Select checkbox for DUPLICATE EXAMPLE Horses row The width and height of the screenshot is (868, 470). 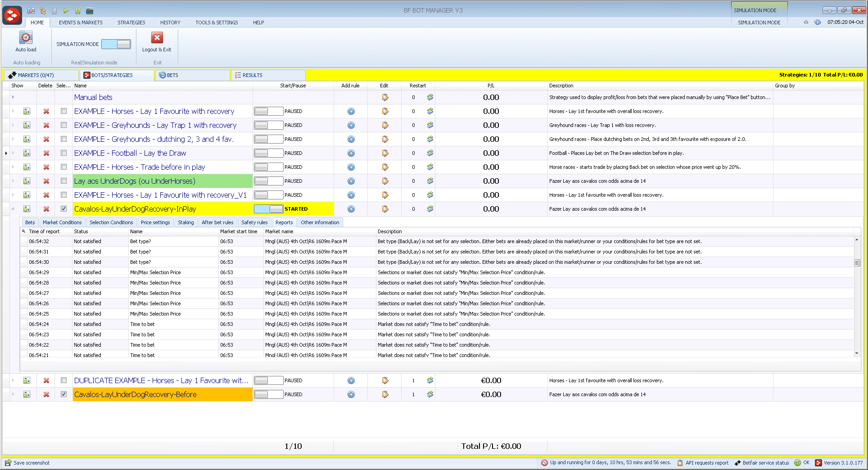tap(63, 380)
